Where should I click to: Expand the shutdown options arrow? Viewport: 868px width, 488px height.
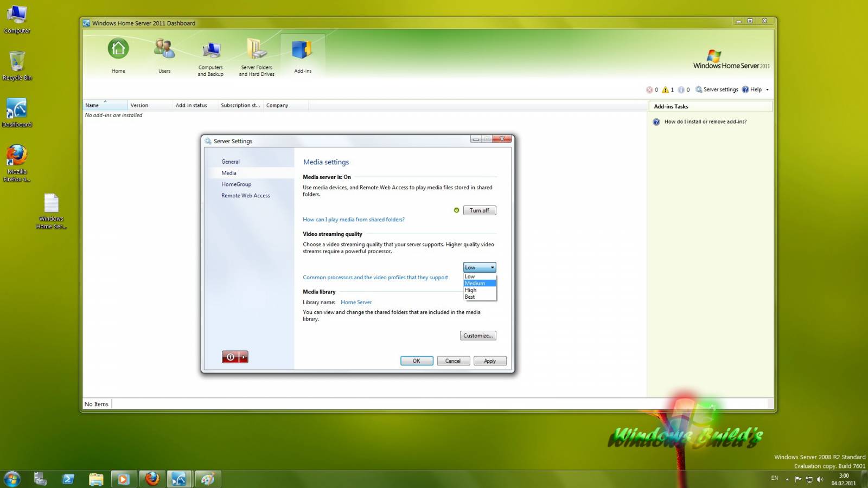(x=244, y=357)
